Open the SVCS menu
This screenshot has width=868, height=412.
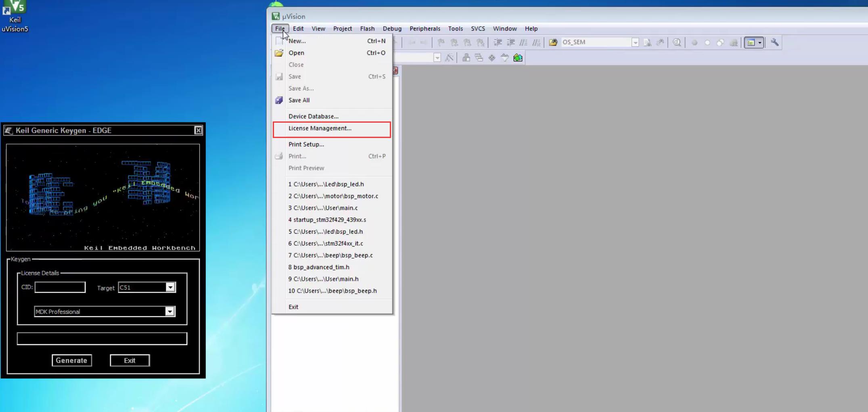tap(478, 29)
